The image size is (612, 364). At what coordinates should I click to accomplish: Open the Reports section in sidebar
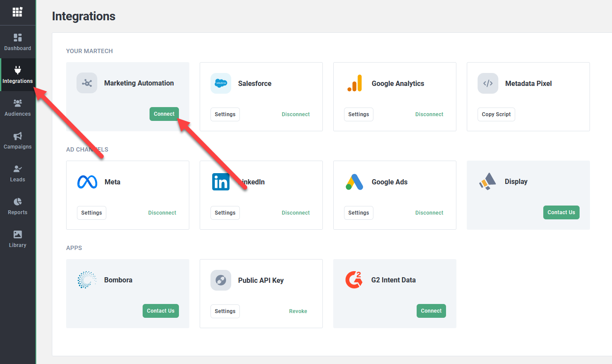pyautogui.click(x=18, y=206)
